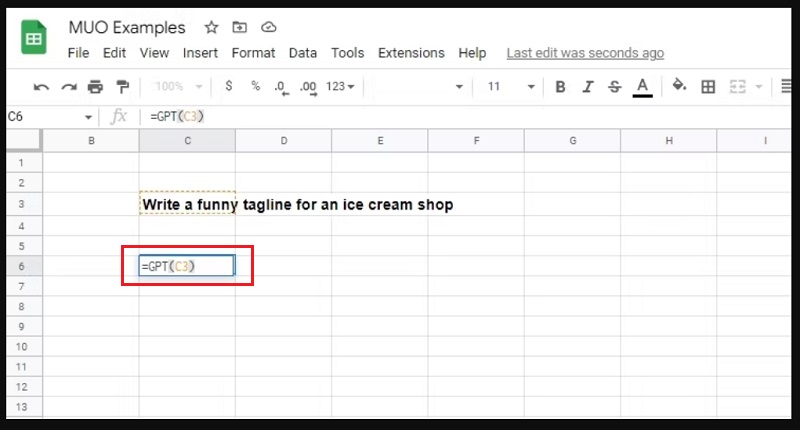
Task: Click the select all corner box
Action: [24, 140]
